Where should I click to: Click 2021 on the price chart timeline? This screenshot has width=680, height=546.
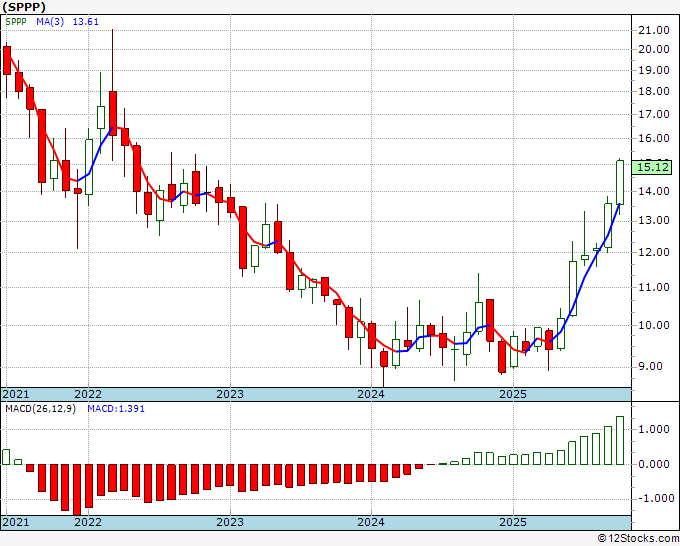pyautogui.click(x=16, y=394)
